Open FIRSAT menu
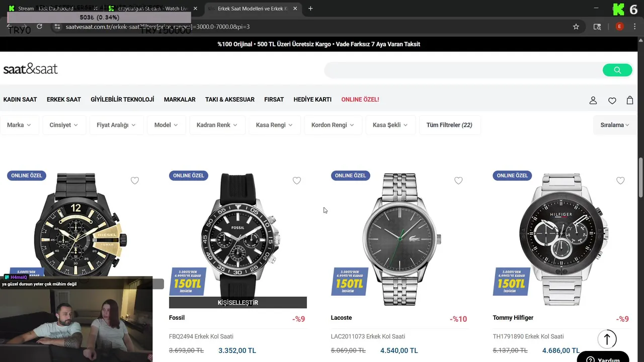Viewport: 644px width, 362px height. pyautogui.click(x=274, y=100)
